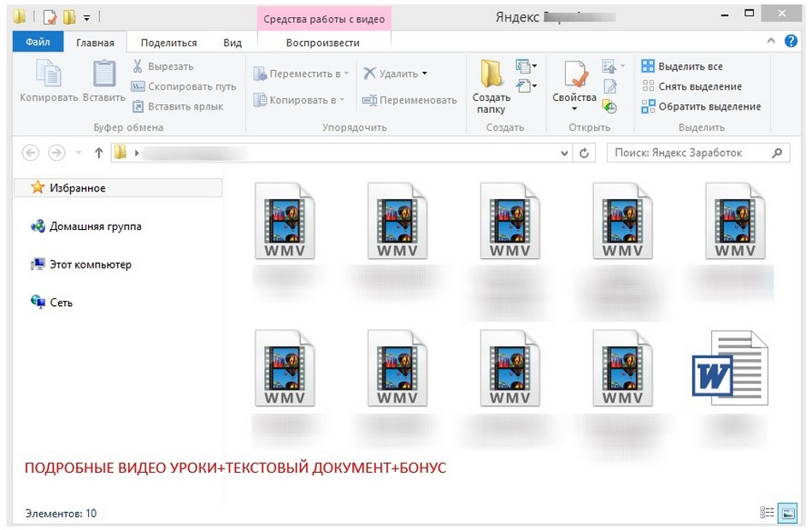Viewport: 812px width, 530px height.
Task: Expand the Свойства dropdown arrow
Action: 574,109
